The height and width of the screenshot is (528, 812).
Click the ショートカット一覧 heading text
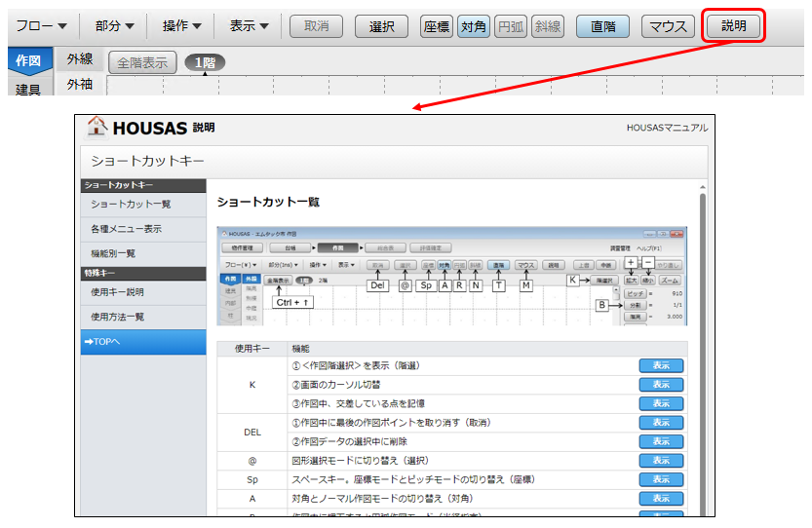pos(268,202)
